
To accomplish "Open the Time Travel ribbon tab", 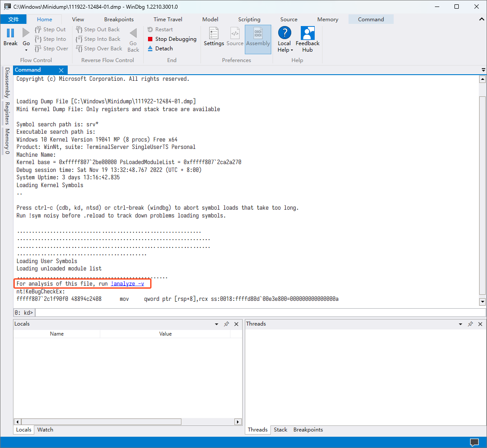I will [168, 20].
